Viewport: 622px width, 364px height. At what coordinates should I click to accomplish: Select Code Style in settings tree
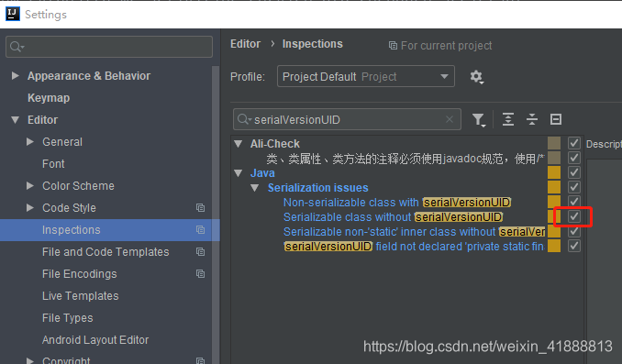pos(69,208)
